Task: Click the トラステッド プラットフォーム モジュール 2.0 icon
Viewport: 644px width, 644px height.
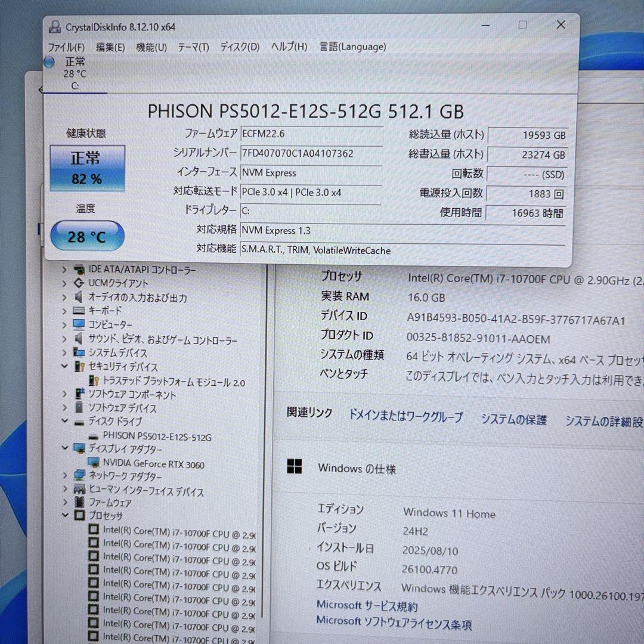Action: pyautogui.click(x=94, y=380)
